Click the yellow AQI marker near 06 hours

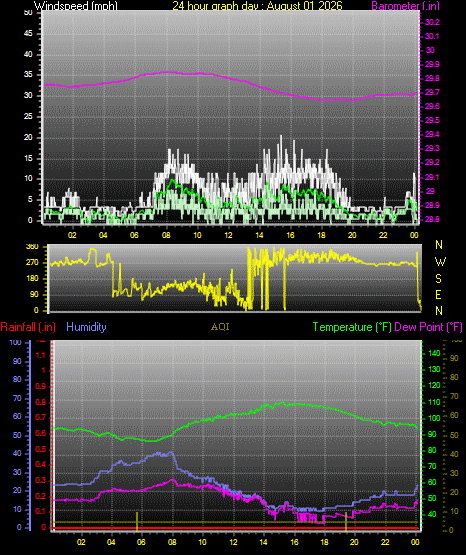[x=137, y=521]
